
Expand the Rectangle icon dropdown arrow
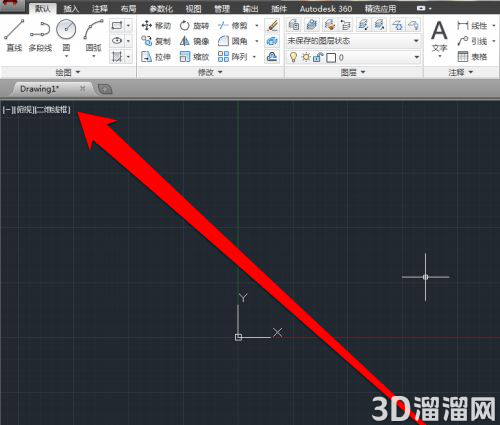tap(128, 25)
